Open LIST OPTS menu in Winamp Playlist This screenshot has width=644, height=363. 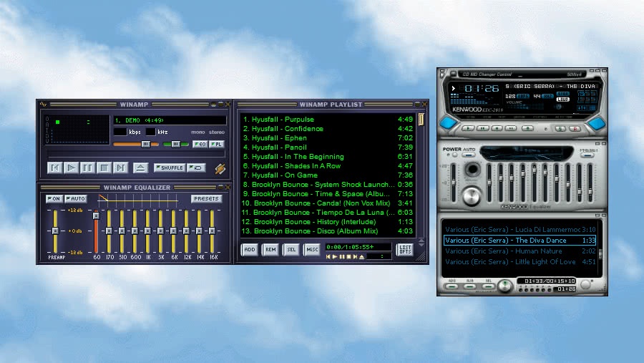(x=405, y=250)
